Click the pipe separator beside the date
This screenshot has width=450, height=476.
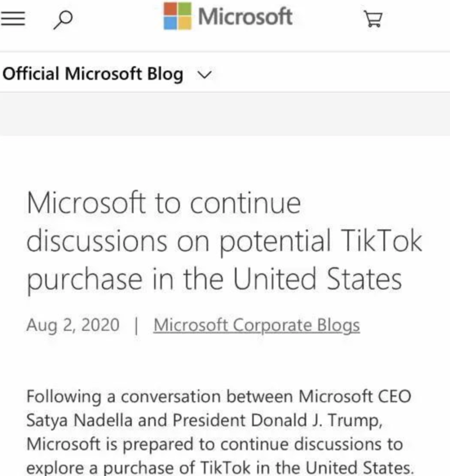[x=136, y=326]
